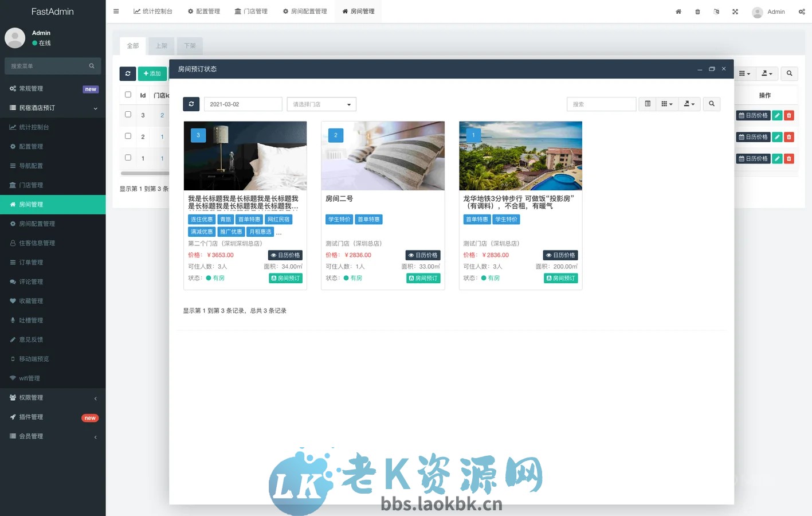Screen dimensions: 812x516
Task: Select the checkbox in the table header
Action: coord(127,95)
